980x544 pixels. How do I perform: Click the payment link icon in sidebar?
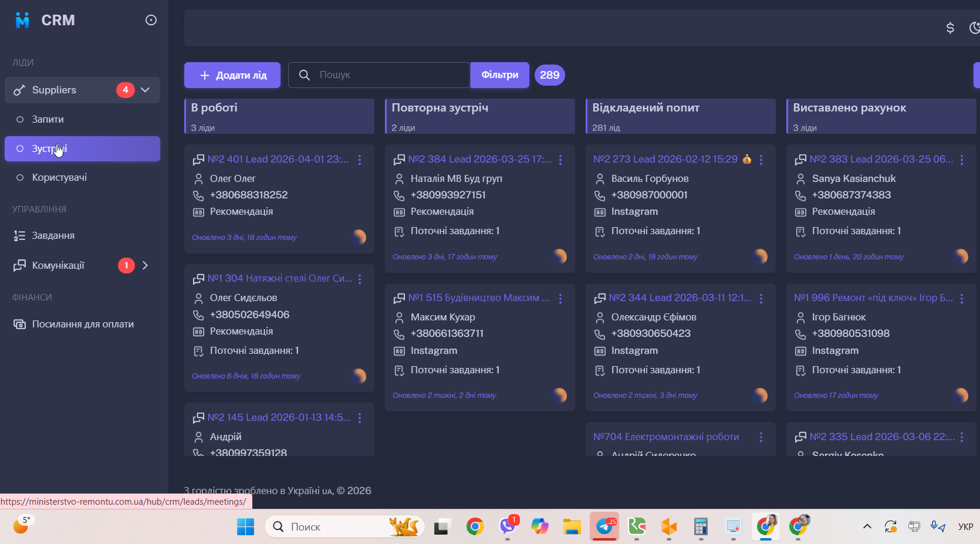(19, 324)
